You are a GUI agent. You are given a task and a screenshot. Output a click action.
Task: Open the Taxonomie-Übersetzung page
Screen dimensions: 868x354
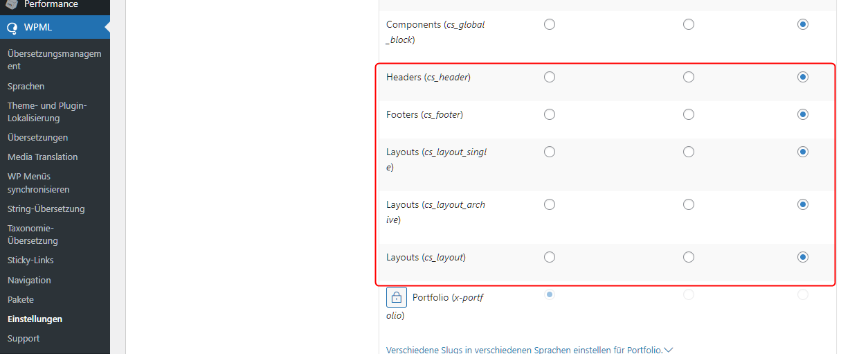coord(33,234)
